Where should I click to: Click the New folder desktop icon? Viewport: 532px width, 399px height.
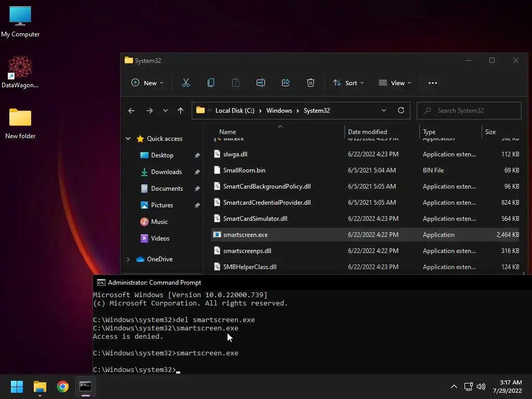pyautogui.click(x=20, y=124)
